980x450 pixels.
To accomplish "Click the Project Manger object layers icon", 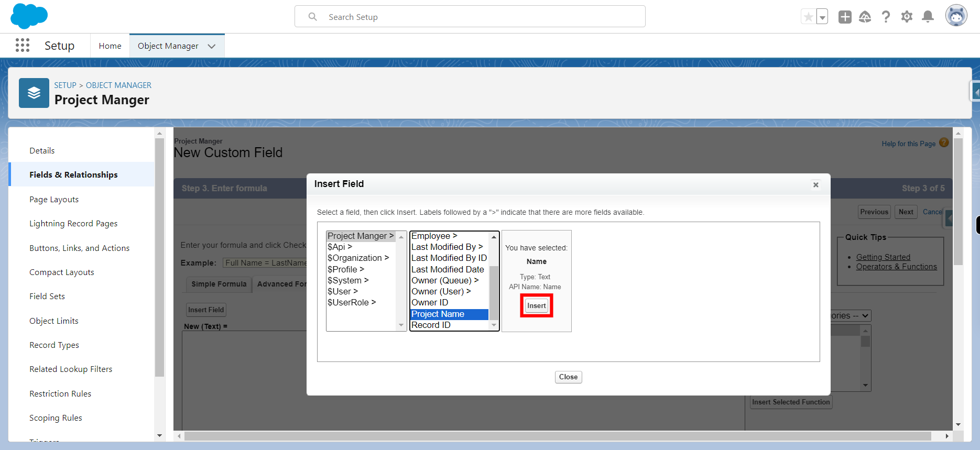I will pyautogui.click(x=34, y=93).
